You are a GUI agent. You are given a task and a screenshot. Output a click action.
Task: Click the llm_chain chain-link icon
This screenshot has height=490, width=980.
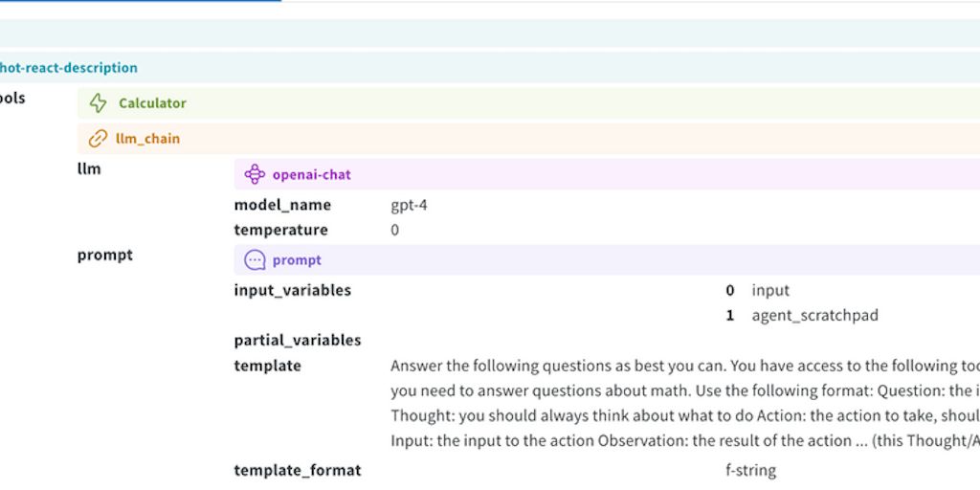point(98,139)
